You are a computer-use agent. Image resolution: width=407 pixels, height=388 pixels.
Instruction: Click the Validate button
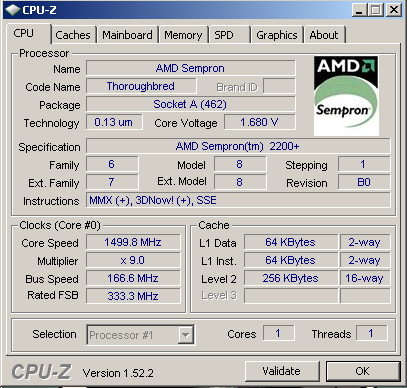pyautogui.click(x=281, y=371)
